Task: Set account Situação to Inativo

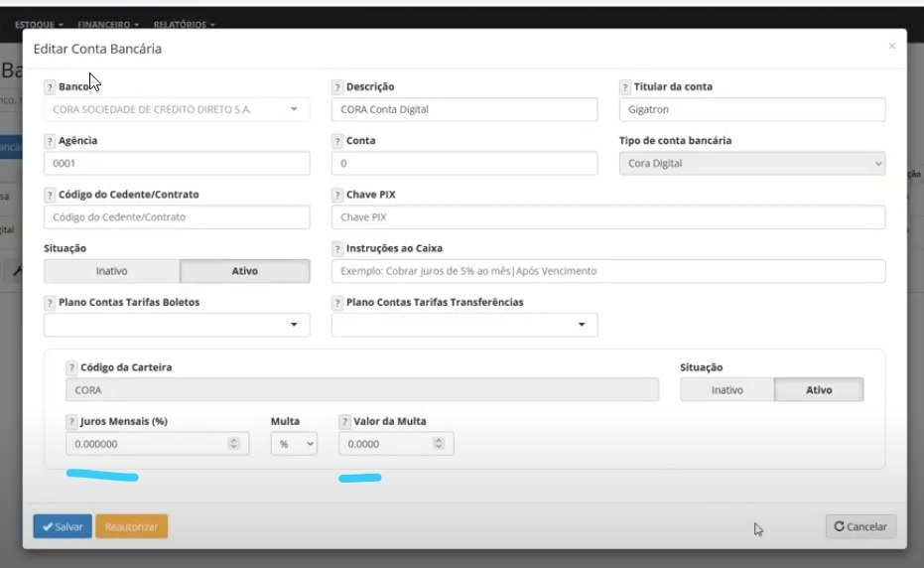Action: click(111, 271)
